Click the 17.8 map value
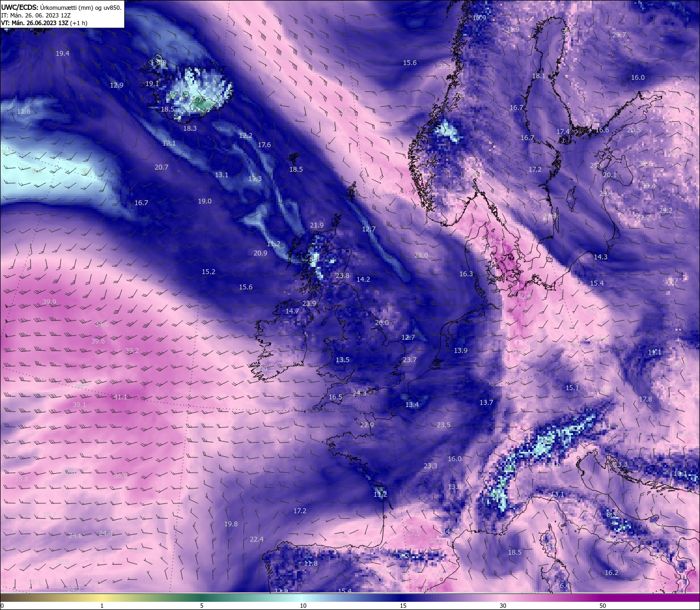Image resolution: width=700 pixels, height=610 pixels. (x=645, y=399)
